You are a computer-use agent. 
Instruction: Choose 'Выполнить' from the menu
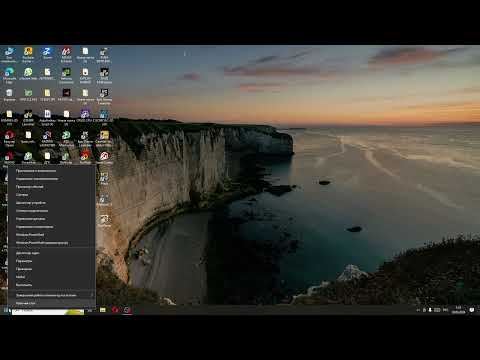point(52,285)
